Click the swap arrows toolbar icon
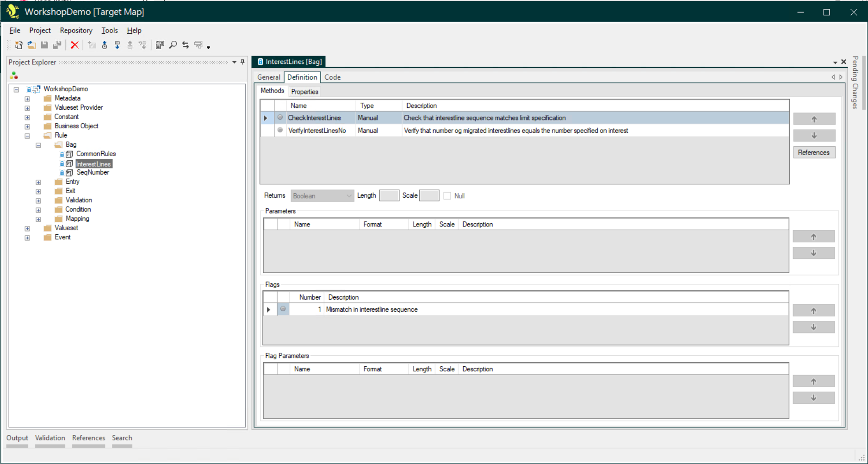 pyautogui.click(x=186, y=45)
